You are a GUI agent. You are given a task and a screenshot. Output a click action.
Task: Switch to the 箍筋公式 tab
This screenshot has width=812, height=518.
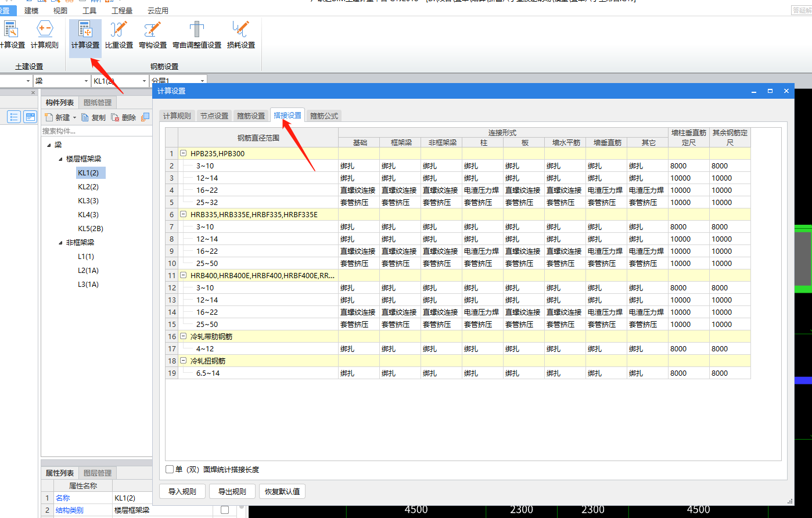[x=324, y=116]
